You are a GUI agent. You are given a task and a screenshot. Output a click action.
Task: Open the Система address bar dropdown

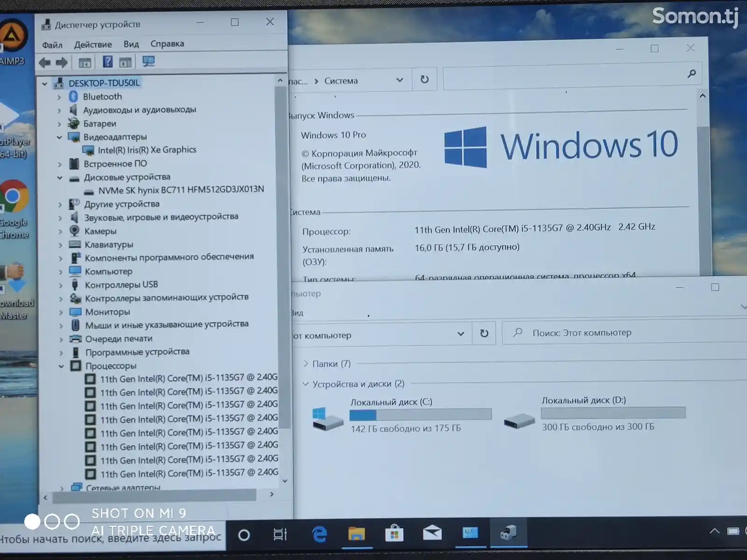[x=400, y=80]
